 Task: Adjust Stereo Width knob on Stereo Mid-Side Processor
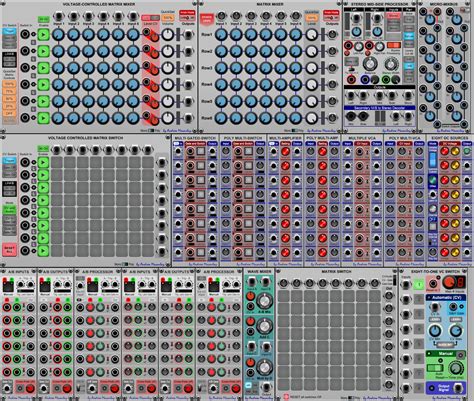click(391, 64)
